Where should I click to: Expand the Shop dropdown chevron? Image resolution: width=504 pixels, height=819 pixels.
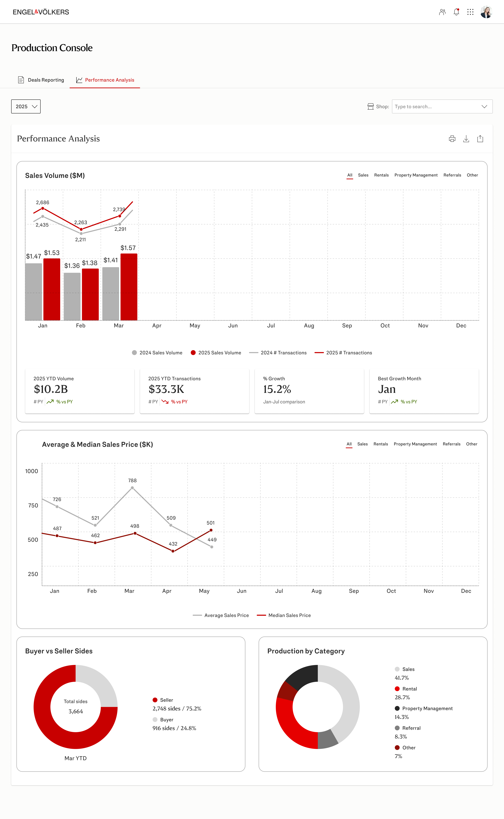[484, 107]
